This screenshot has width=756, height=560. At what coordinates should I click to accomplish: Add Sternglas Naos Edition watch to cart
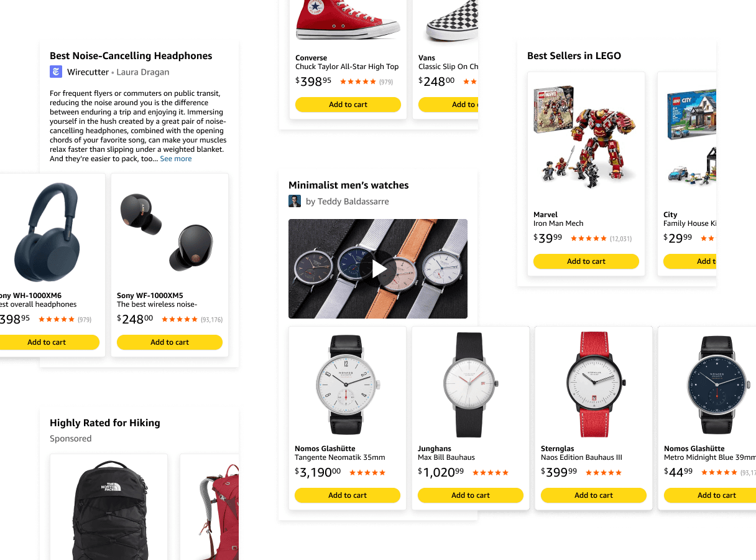[x=594, y=495]
